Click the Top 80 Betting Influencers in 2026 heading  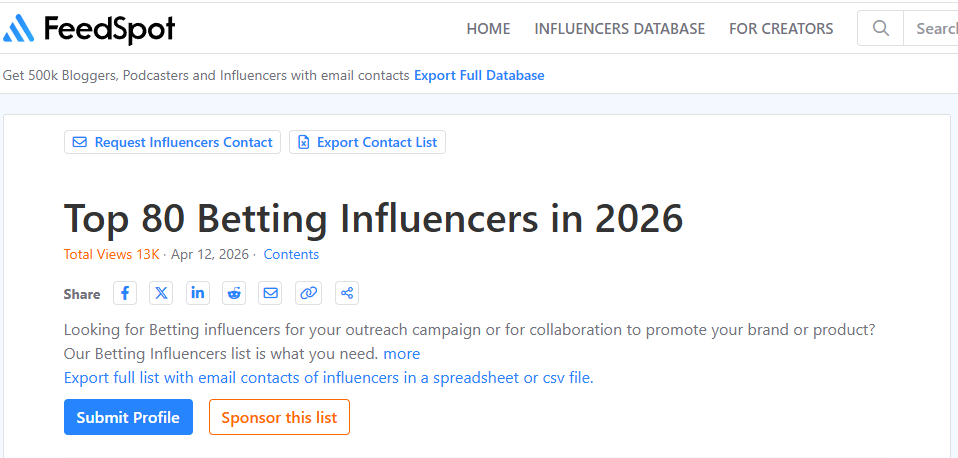[x=373, y=218]
